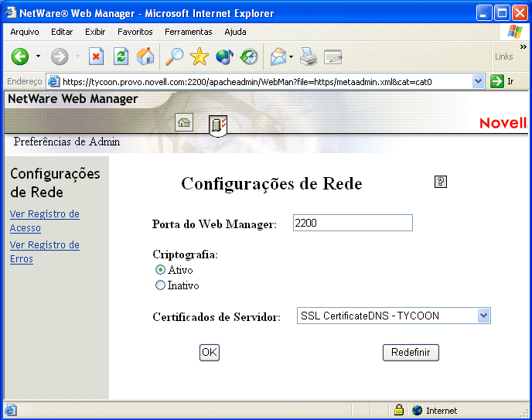Click the Criptografia label
This screenshot has width=532, height=420.
coord(185,254)
